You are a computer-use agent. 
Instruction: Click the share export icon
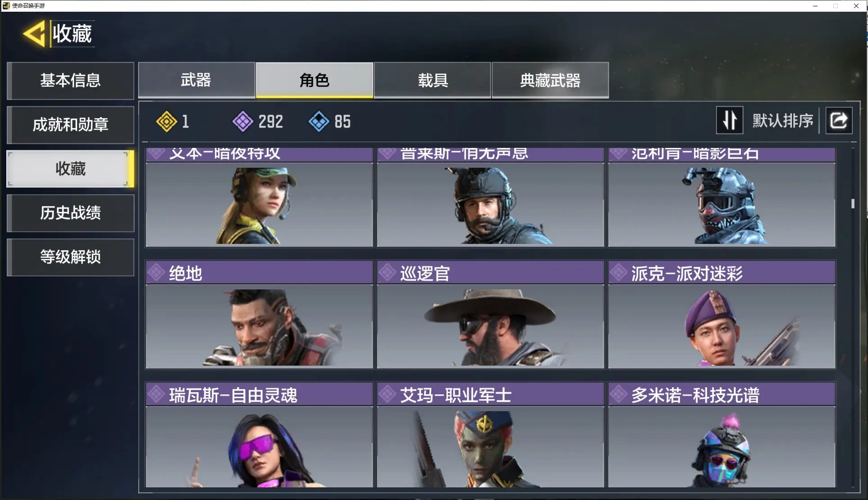[839, 120]
